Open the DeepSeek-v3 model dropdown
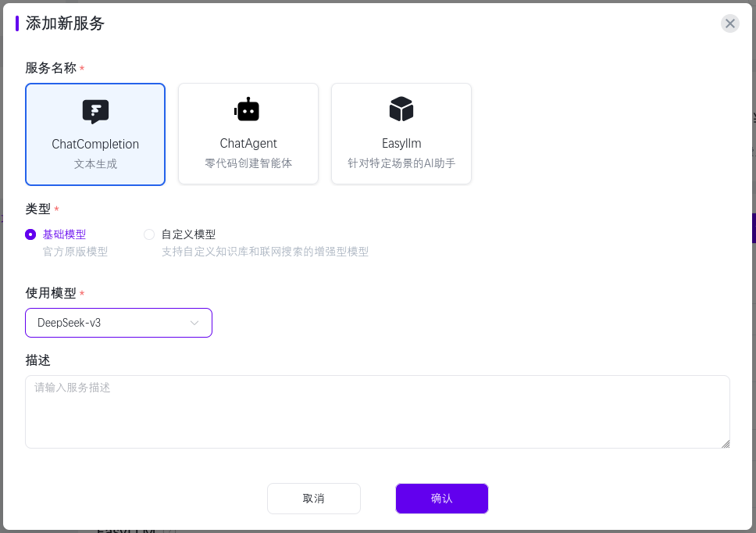Image resolution: width=756 pixels, height=533 pixels. coord(119,323)
